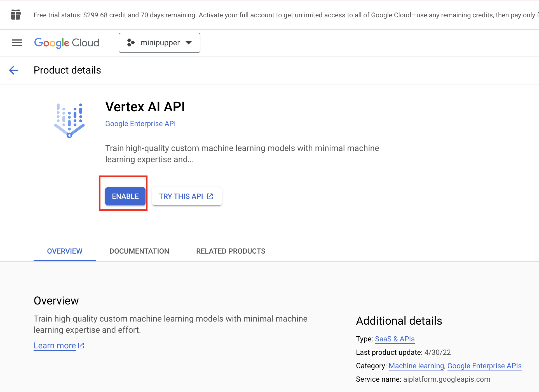Image resolution: width=539 pixels, height=392 pixels.
Task: Open the Google Enterprise APIs category link
Action: click(484, 366)
